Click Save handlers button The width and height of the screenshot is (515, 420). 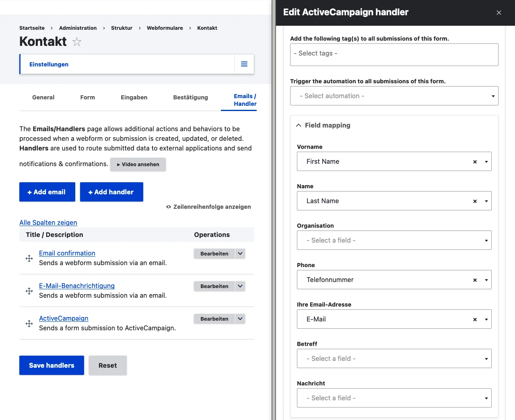pos(51,365)
